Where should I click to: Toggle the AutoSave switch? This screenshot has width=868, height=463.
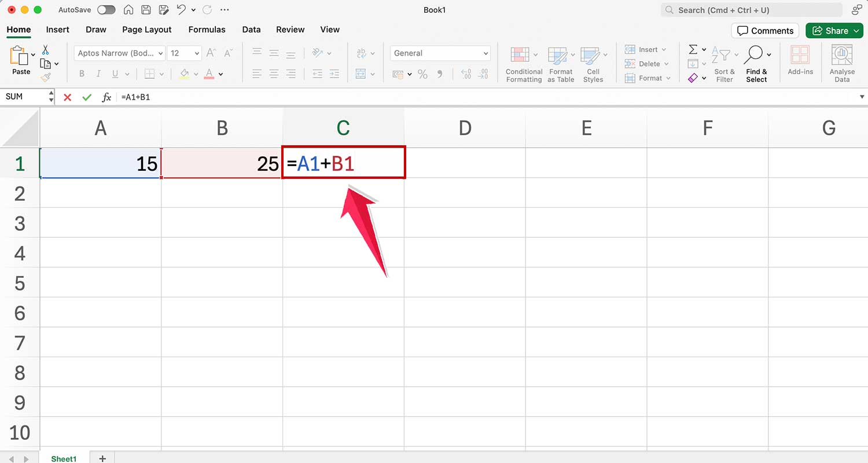click(106, 10)
